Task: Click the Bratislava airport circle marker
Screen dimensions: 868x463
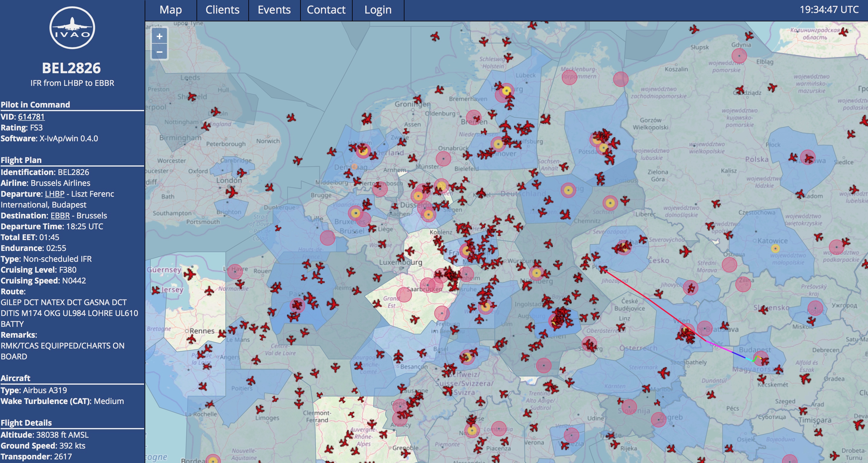Action: click(x=705, y=328)
